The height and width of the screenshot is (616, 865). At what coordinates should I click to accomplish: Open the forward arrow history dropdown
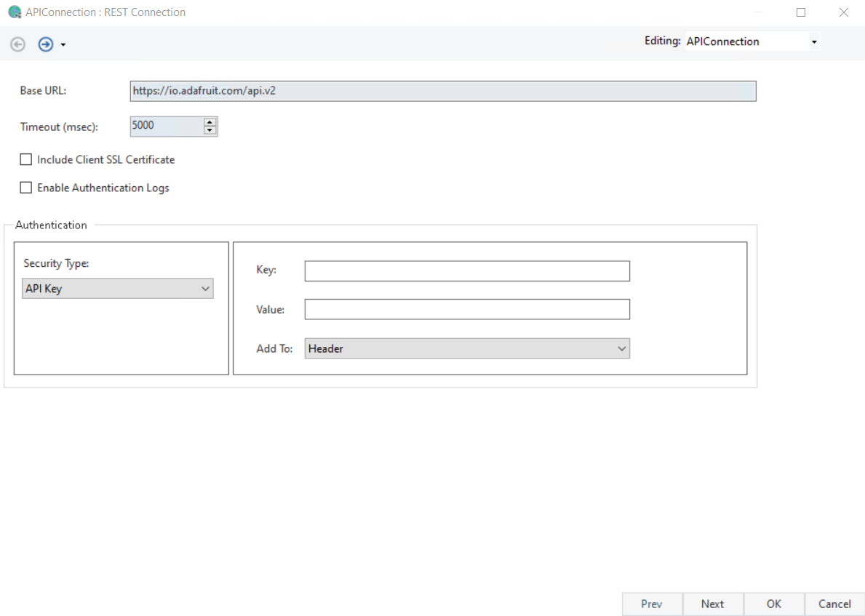63,45
